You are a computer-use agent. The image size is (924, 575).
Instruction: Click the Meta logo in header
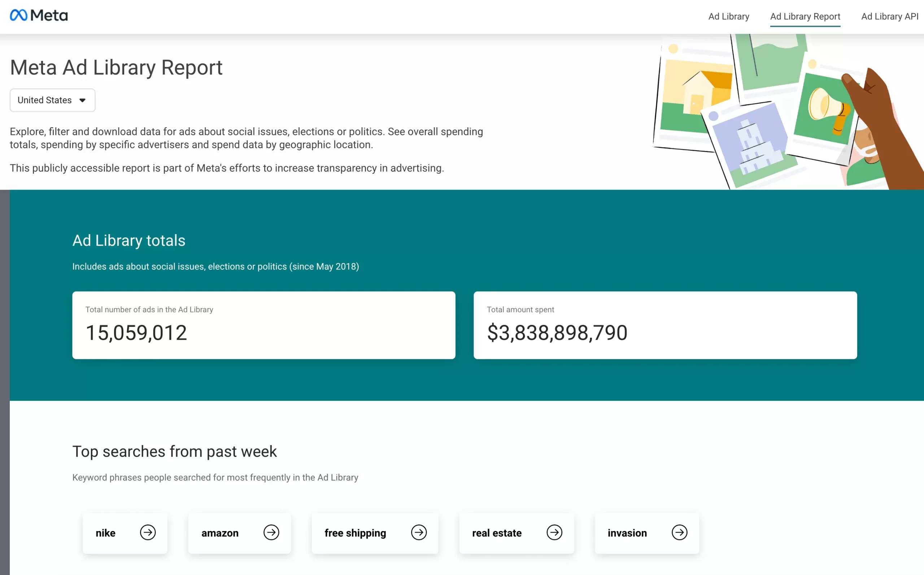pos(39,16)
